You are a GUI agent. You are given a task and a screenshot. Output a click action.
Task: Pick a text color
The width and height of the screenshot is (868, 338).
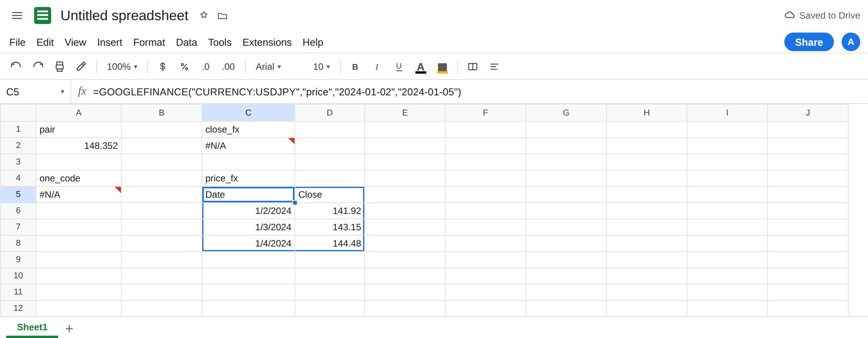(x=421, y=67)
